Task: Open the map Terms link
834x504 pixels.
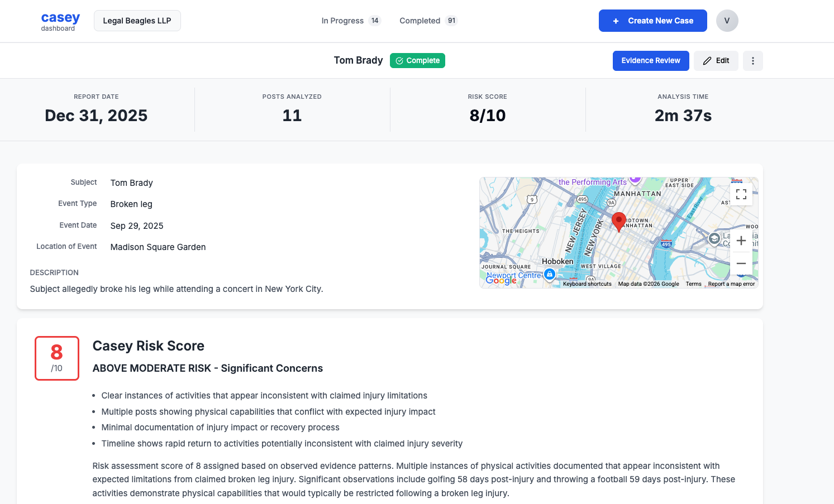Action: tap(693, 284)
